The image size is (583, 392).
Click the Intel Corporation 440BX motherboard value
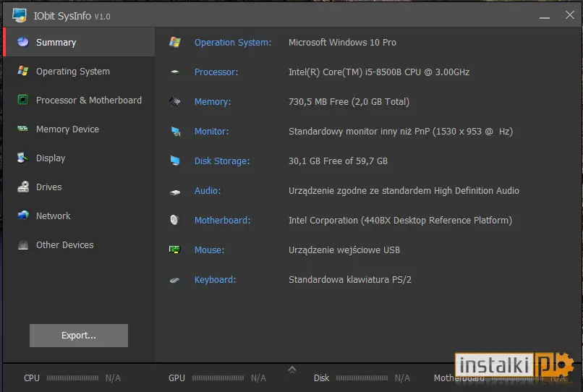point(400,220)
